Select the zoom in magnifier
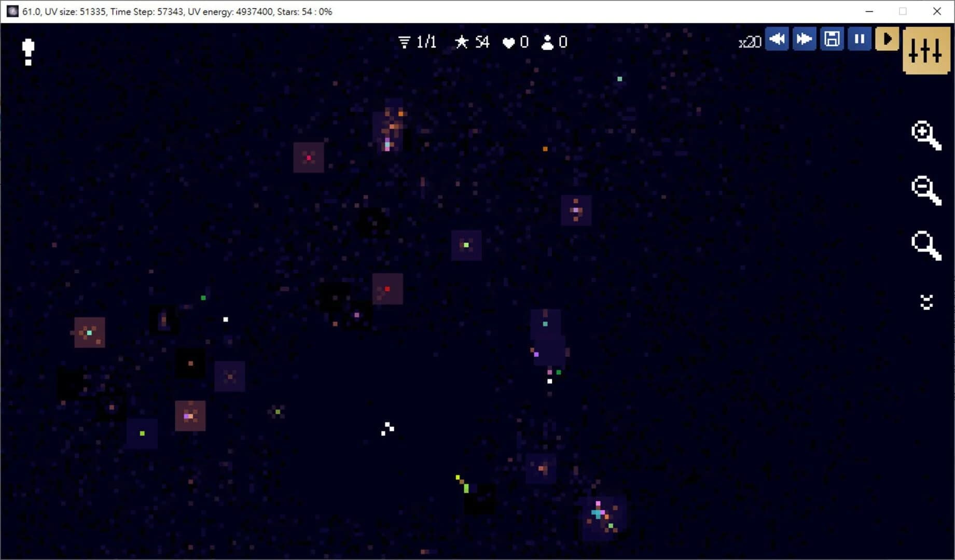 [x=926, y=136]
